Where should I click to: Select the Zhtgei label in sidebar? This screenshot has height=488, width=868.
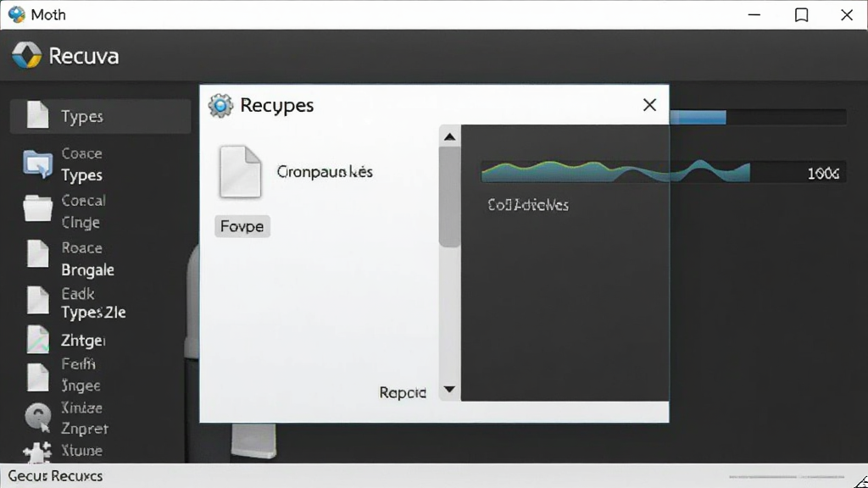click(x=84, y=341)
